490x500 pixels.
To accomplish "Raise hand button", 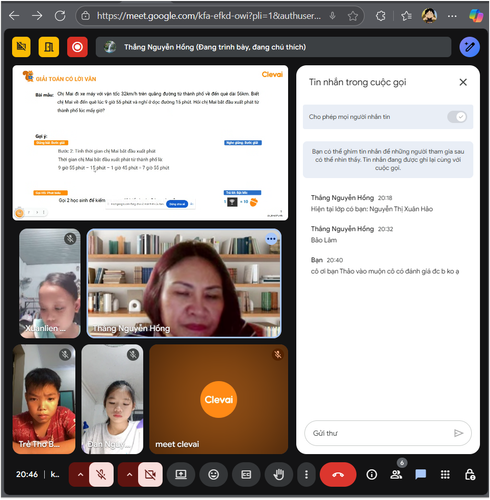I will coord(279,474).
